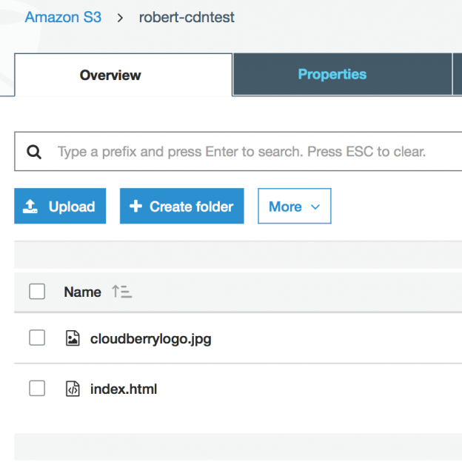Click the index.html code file icon

coord(73,389)
